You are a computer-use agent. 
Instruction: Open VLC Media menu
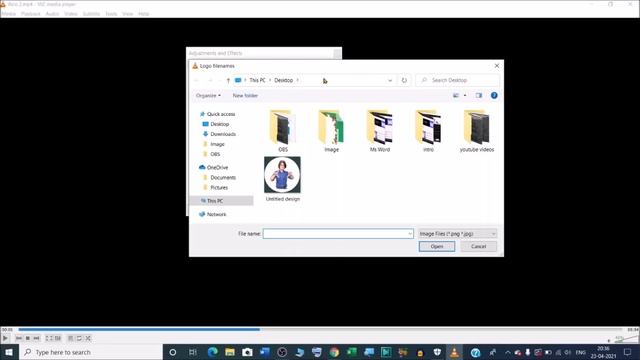(x=9, y=14)
